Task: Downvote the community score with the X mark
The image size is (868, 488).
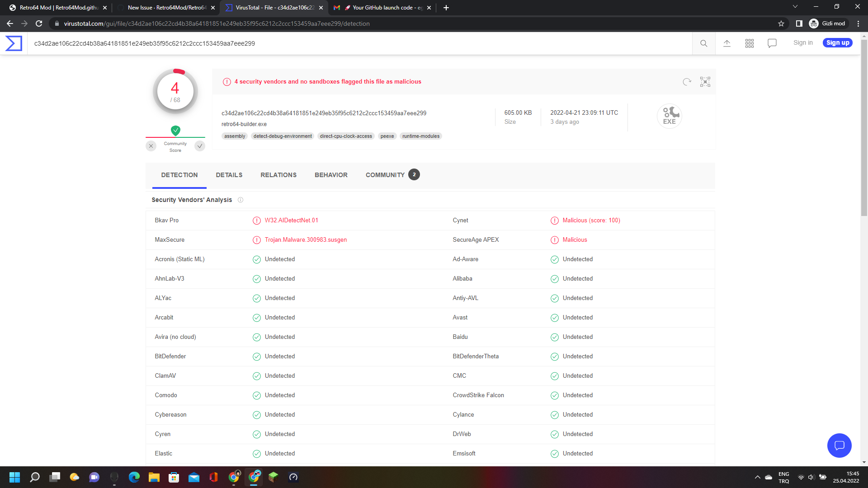Action: tap(151, 146)
